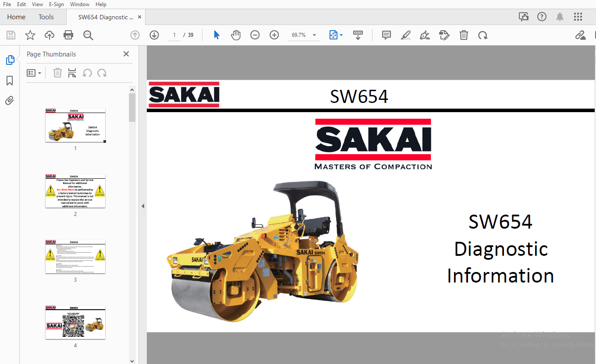Print the document with printer icon
The image size is (596, 364).
[68, 35]
